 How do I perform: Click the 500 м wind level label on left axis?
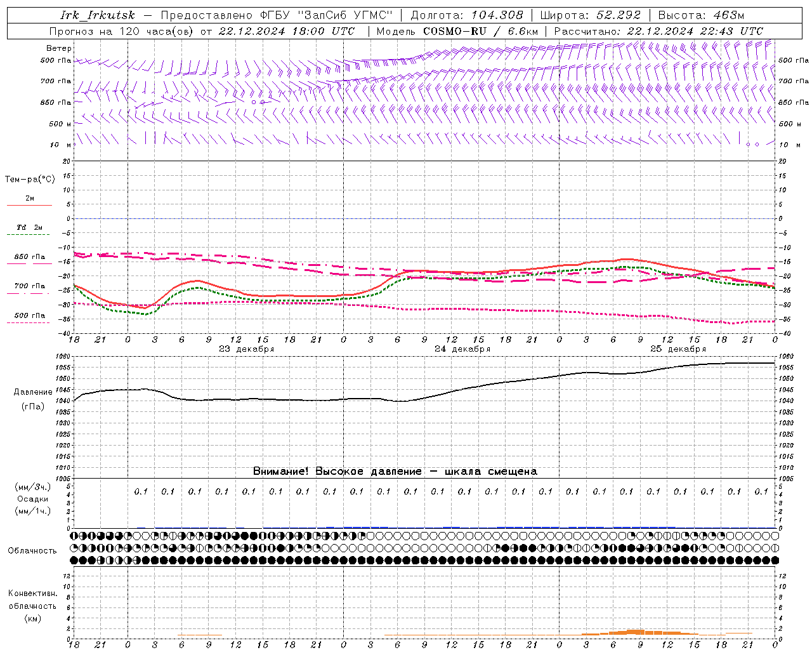coord(61,124)
